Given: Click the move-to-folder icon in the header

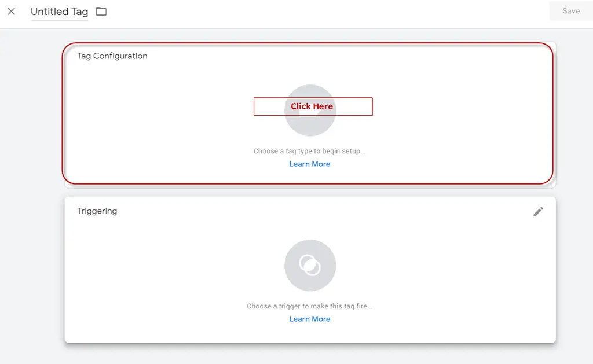Looking at the screenshot, I should [x=101, y=10].
